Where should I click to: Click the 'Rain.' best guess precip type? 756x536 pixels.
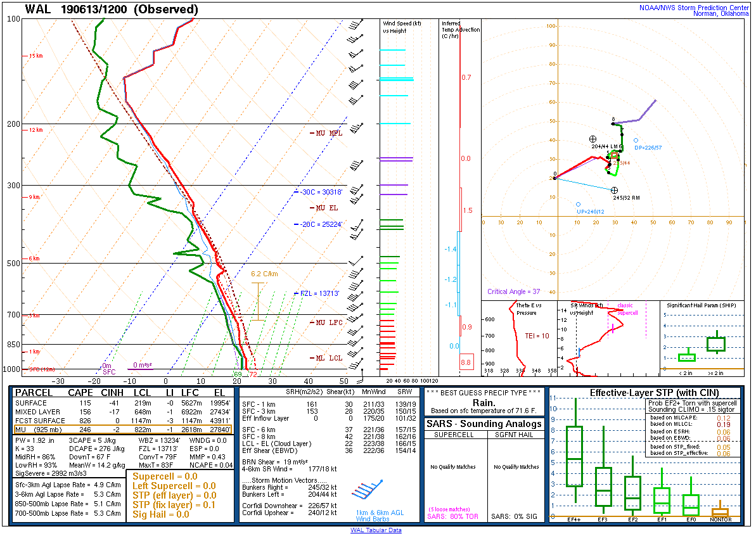coord(484,402)
